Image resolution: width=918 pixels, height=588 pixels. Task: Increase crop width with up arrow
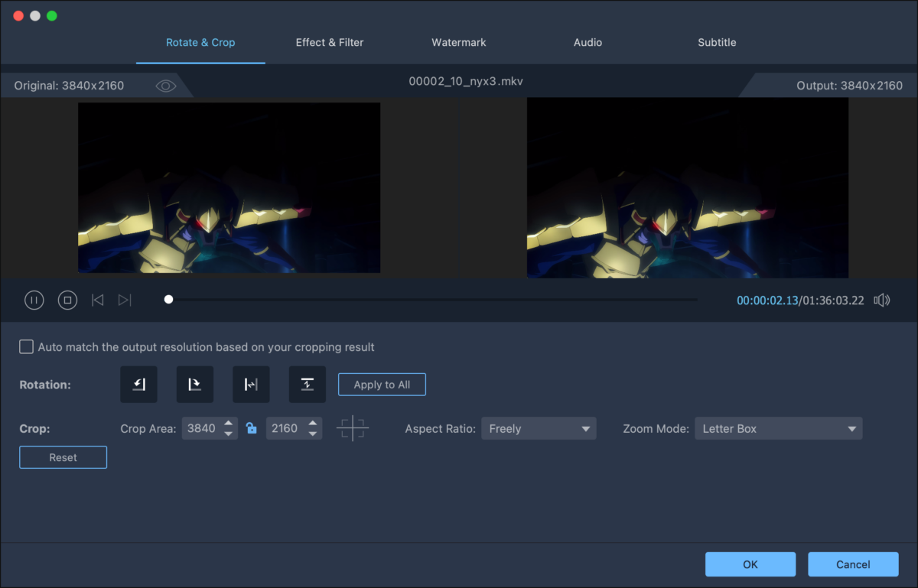(x=229, y=423)
